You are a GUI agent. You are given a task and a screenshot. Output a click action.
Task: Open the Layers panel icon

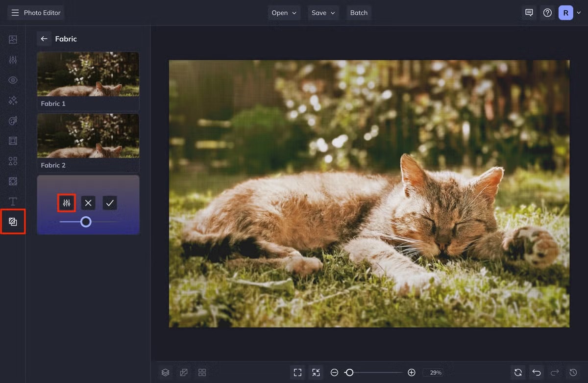pyautogui.click(x=166, y=373)
